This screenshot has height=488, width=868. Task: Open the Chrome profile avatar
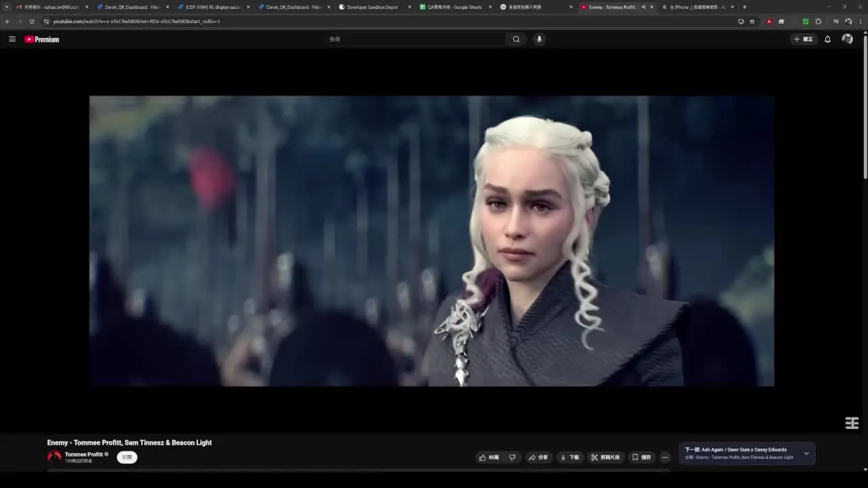(848, 21)
